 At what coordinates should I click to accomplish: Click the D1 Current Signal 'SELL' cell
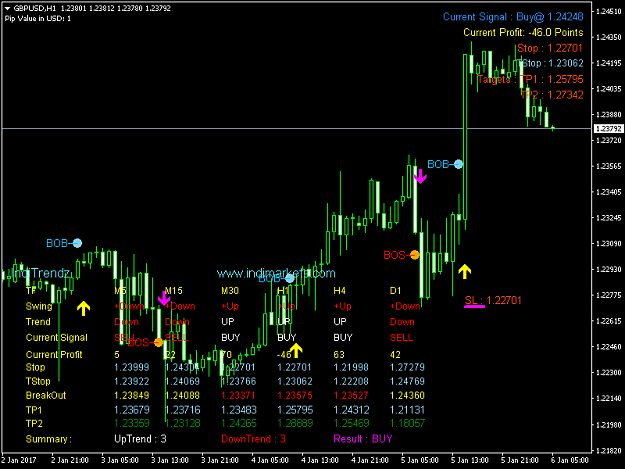(x=401, y=338)
